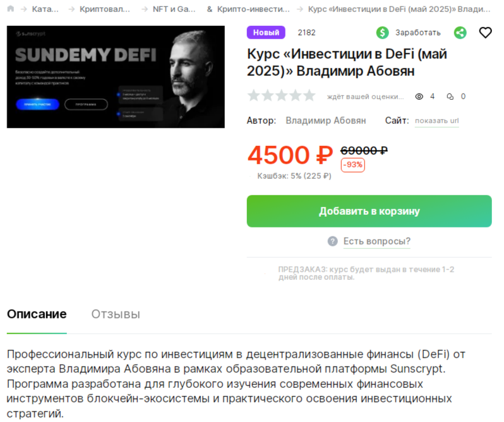The image size is (504, 422).
Task: Reveal site via показать url link
Action: tap(436, 121)
